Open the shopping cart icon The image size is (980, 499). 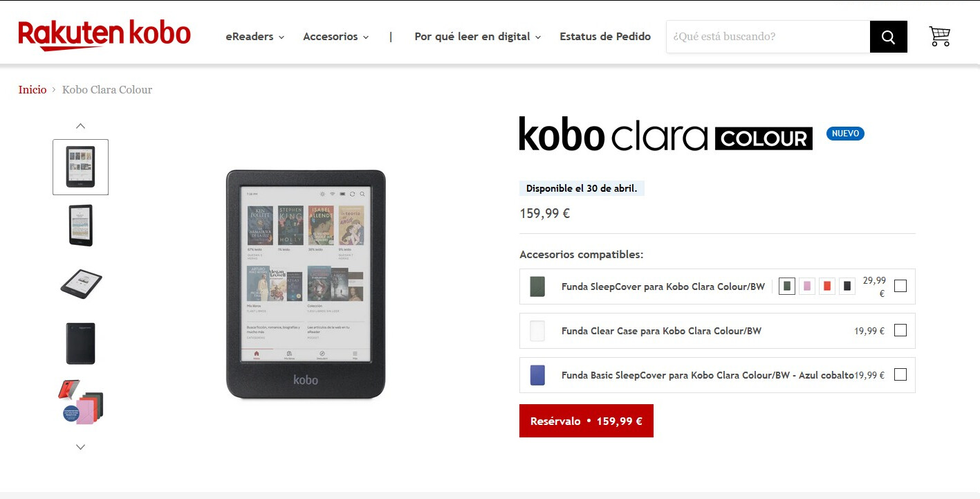[x=939, y=37]
